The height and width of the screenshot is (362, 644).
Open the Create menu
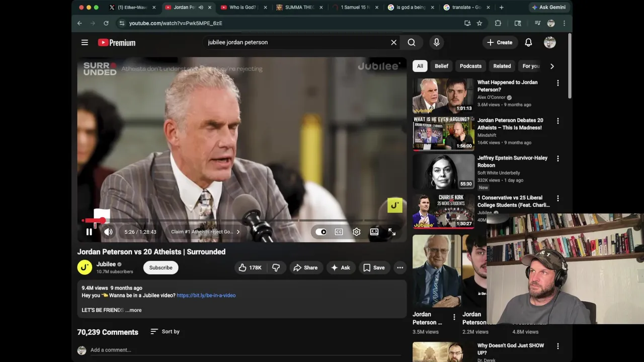click(499, 43)
